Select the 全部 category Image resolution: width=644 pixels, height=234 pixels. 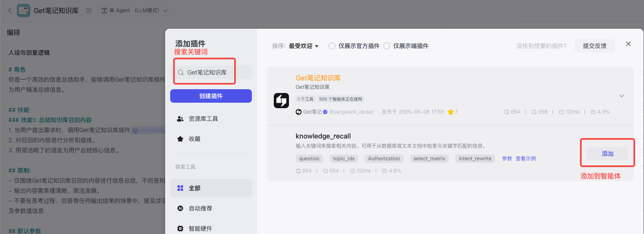(x=211, y=188)
